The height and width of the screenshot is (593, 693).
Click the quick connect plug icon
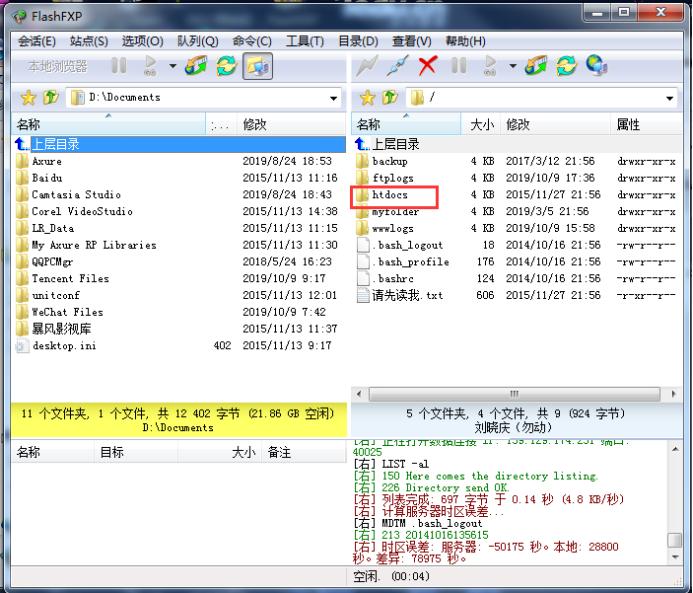point(397,66)
